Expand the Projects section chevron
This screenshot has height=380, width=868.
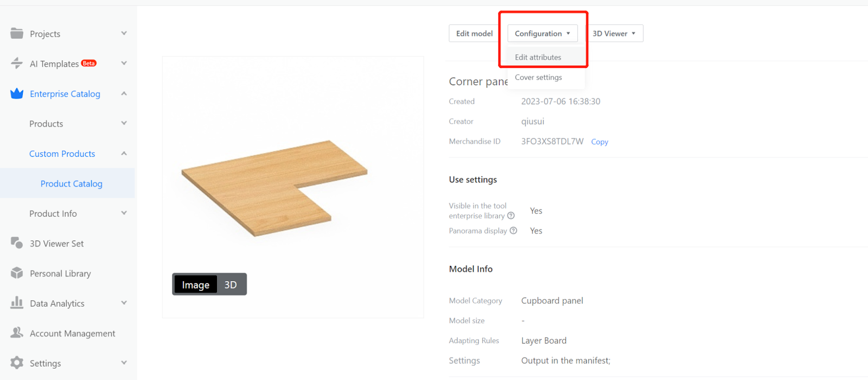(124, 33)
